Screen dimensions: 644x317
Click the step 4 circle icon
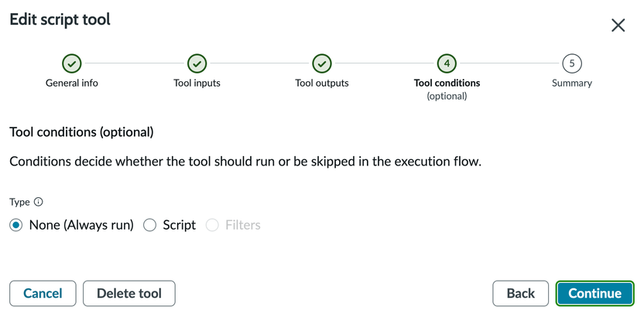pyautogui.click(x=447, y=63)
